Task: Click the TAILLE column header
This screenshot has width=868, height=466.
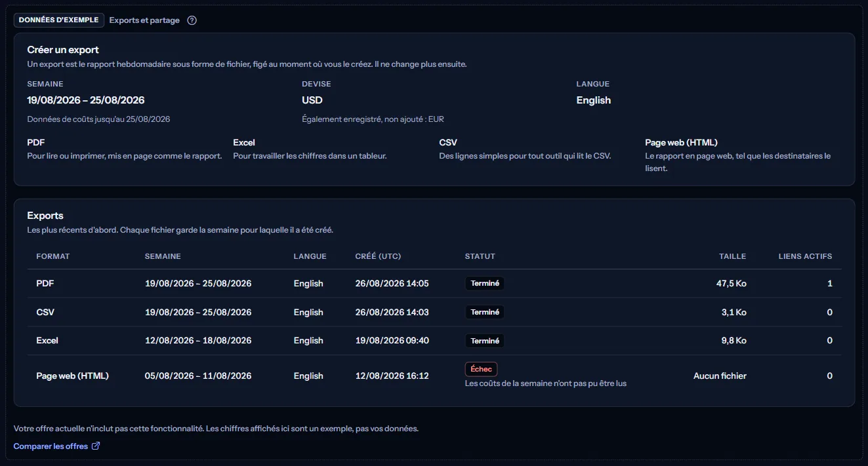Action: coord(733,256)
